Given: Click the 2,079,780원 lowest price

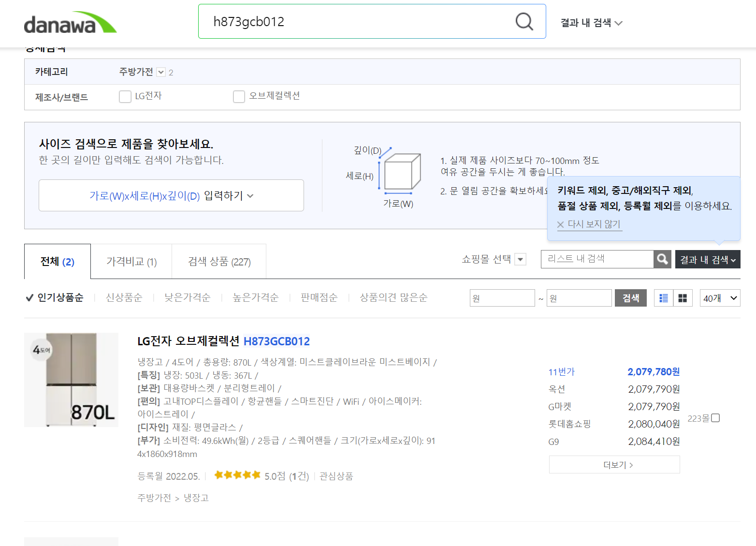Looking at the screenshot, I should tap(654, 371).
